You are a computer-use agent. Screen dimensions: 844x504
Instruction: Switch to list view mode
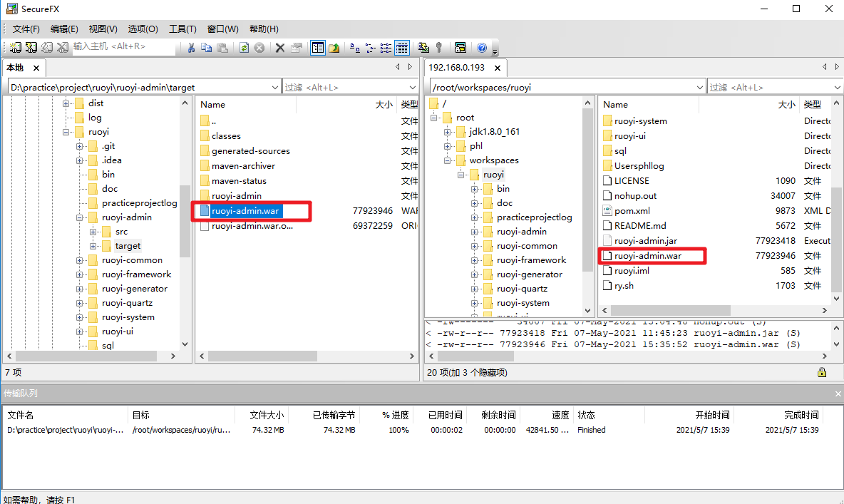pyautogui.click(x=386, y=47)
